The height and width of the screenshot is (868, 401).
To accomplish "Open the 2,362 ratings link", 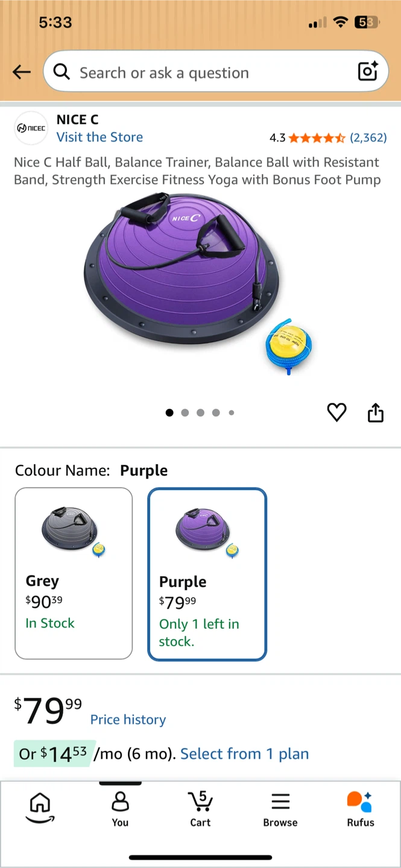I will [x=368, y=137].
